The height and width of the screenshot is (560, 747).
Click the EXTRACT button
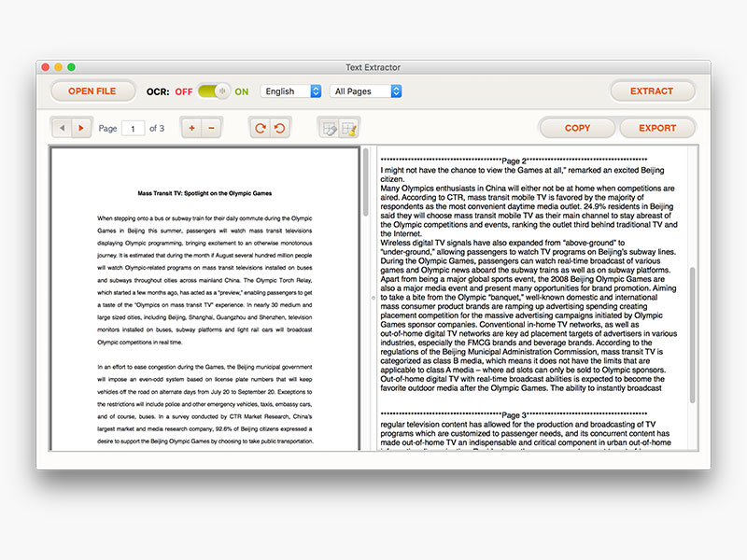point(652,91)
